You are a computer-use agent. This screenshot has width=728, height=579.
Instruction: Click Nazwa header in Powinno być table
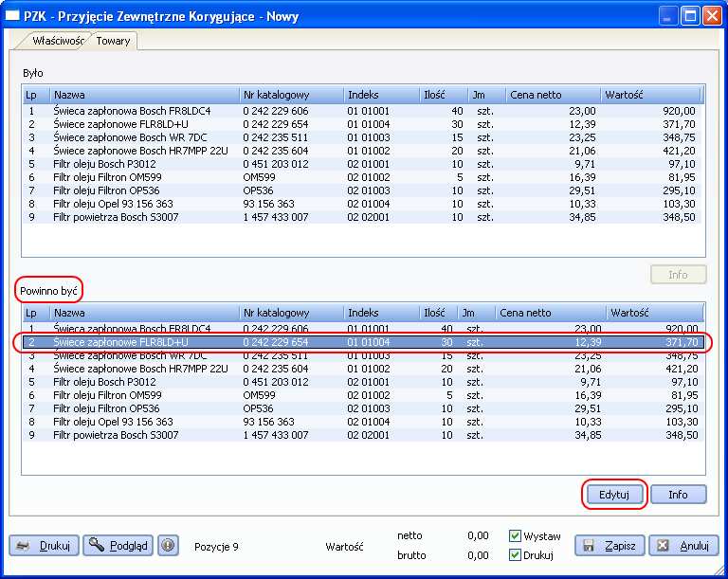click(x=144, y=313)
